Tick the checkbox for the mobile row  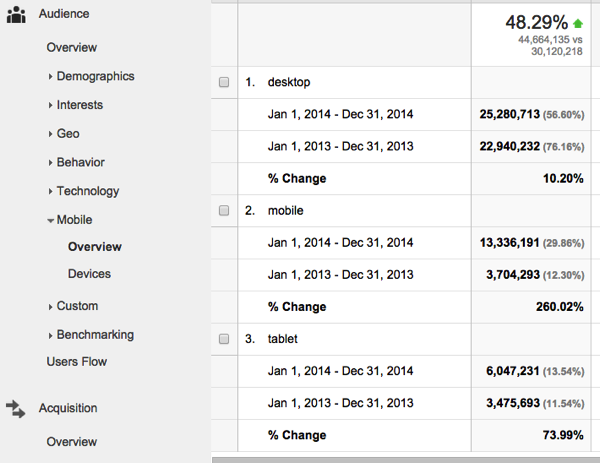click(224, 210)
